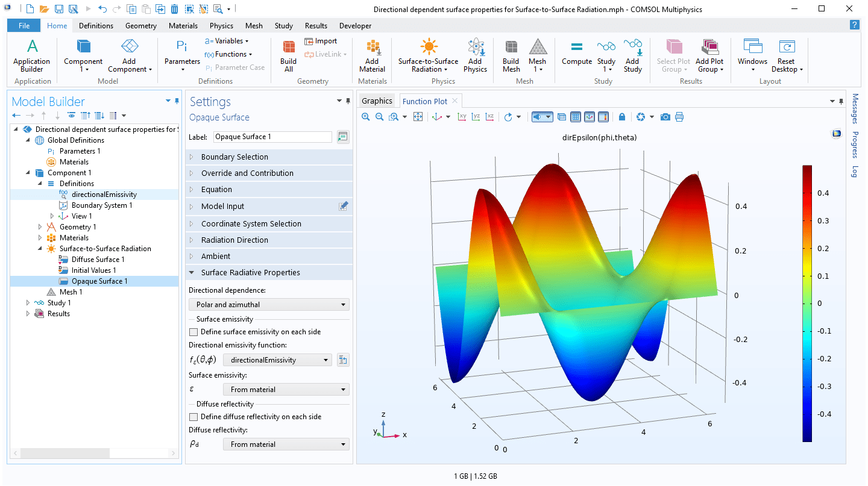Click the Plot button next to directionalEmissivity
The image size is (868, 486).
pyautogui.click(x=343, y=360)
